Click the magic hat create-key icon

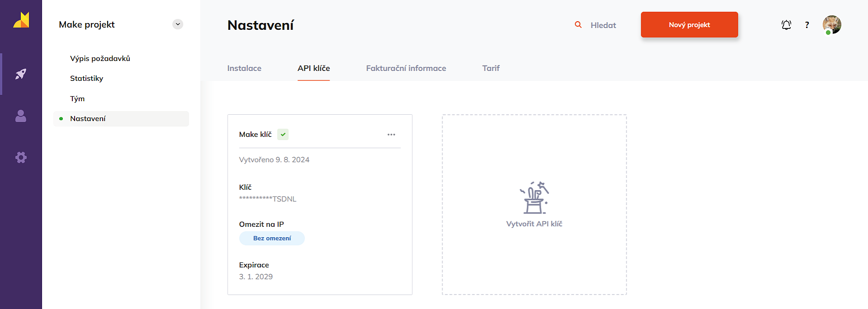534,198
